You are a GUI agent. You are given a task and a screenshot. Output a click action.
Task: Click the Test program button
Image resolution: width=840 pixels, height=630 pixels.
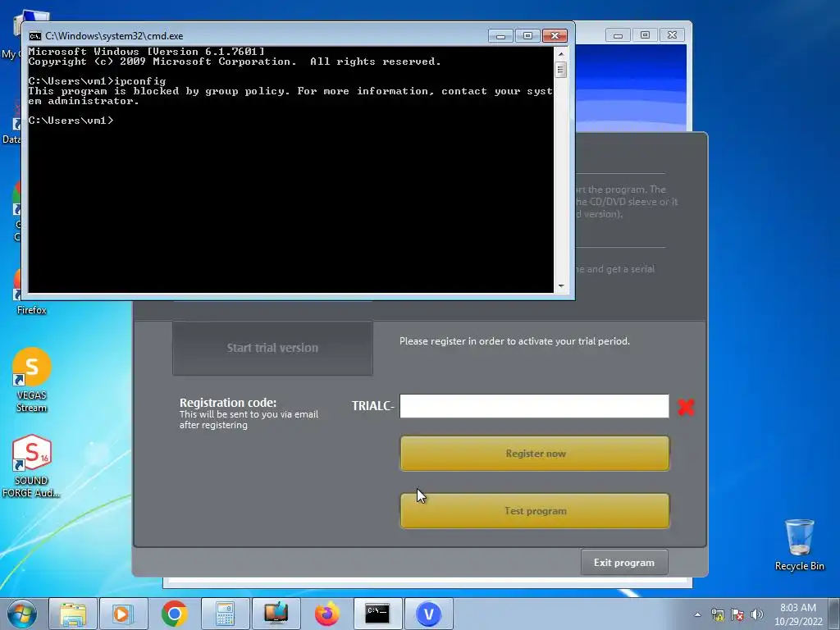click(x=535, y=510)
